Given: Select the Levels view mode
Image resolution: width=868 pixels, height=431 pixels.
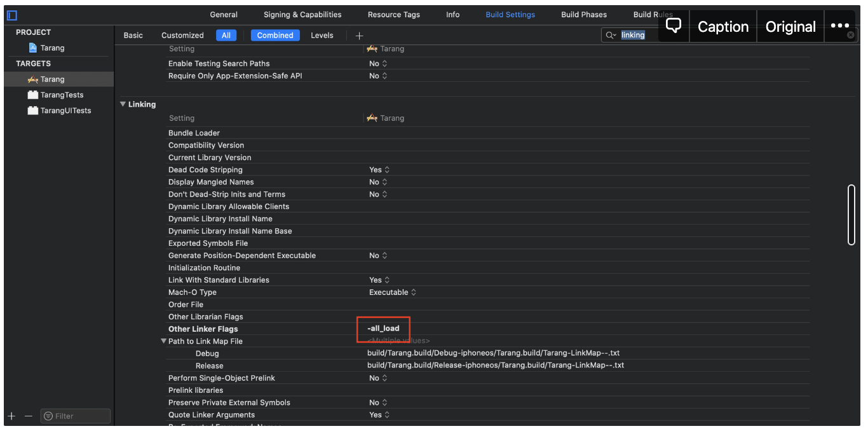Looking at the screenshot, I should 322,36.
